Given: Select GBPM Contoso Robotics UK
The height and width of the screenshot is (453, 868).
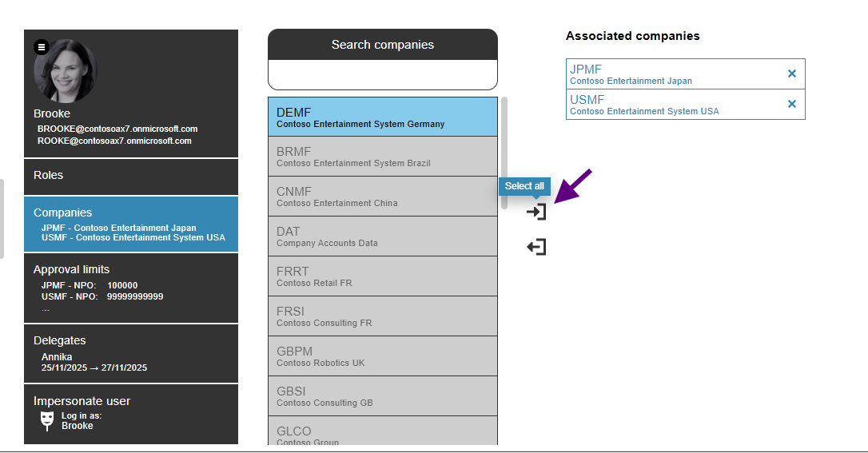Looking at the screenshot, I should pos(382,356).
